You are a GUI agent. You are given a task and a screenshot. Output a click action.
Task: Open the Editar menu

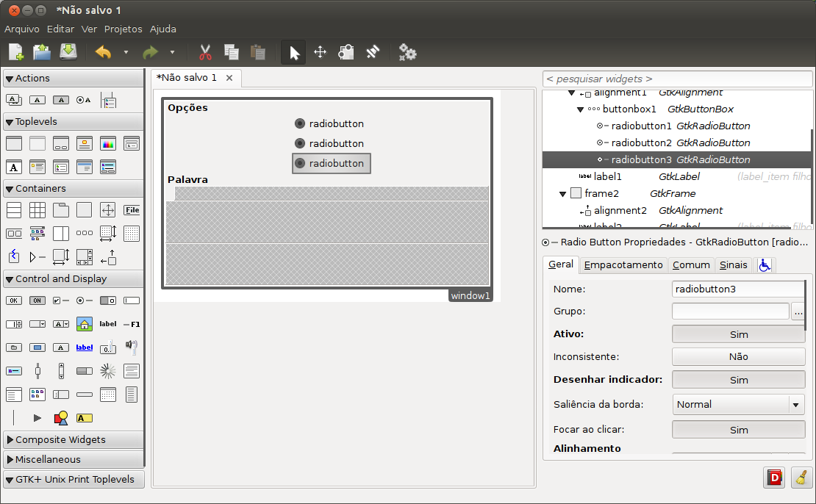[60, 29]
